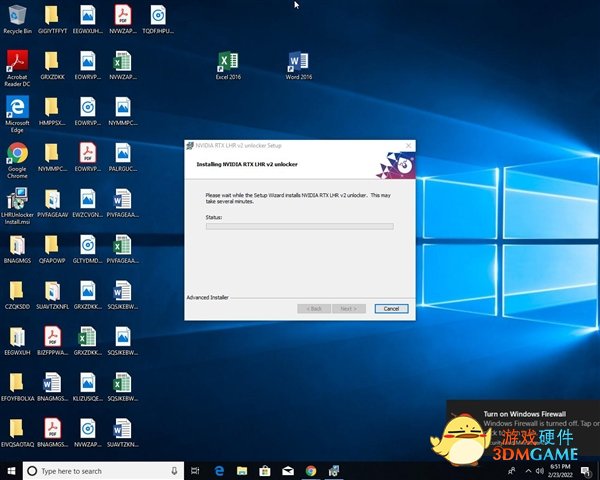Viewport: 600px width, 480px height.
Task: Open the taskbar clock and calendar
Action: [x=560, y=471]
